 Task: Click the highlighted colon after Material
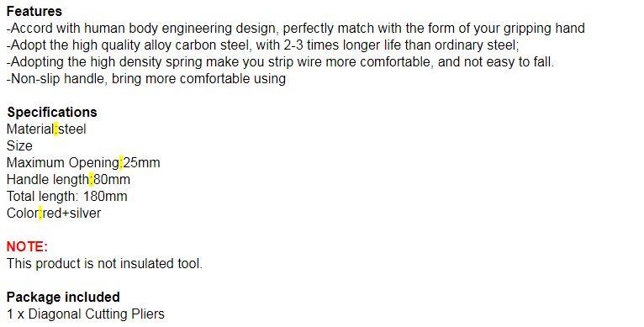[x=56, y=129]
